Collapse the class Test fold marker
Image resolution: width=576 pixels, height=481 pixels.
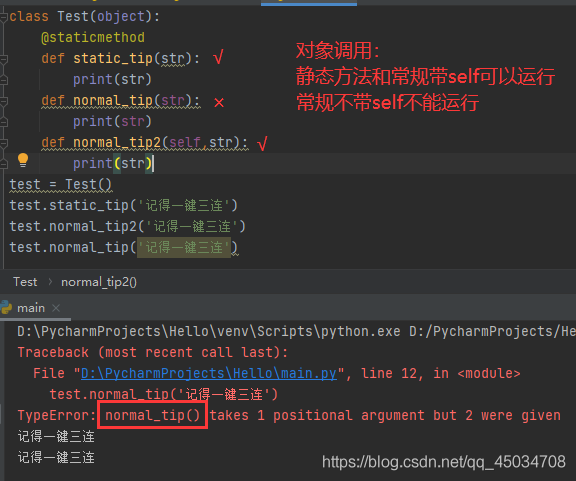pyautogui.click(x=3, y=17)
